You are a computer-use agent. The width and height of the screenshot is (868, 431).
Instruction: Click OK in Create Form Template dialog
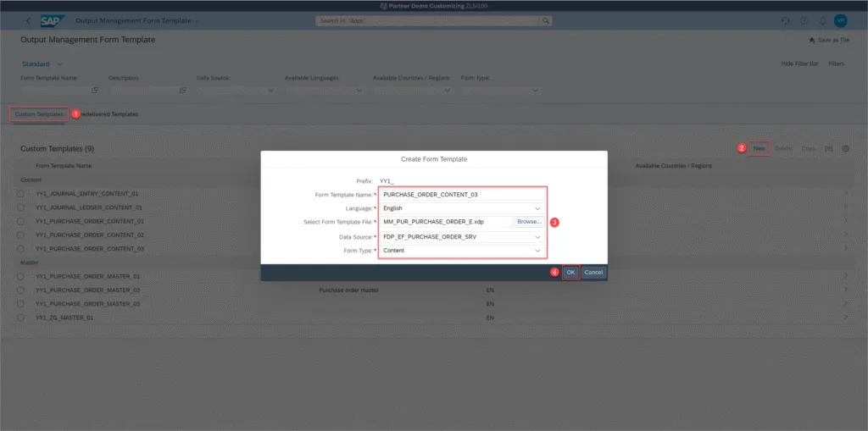click(570, 272)
